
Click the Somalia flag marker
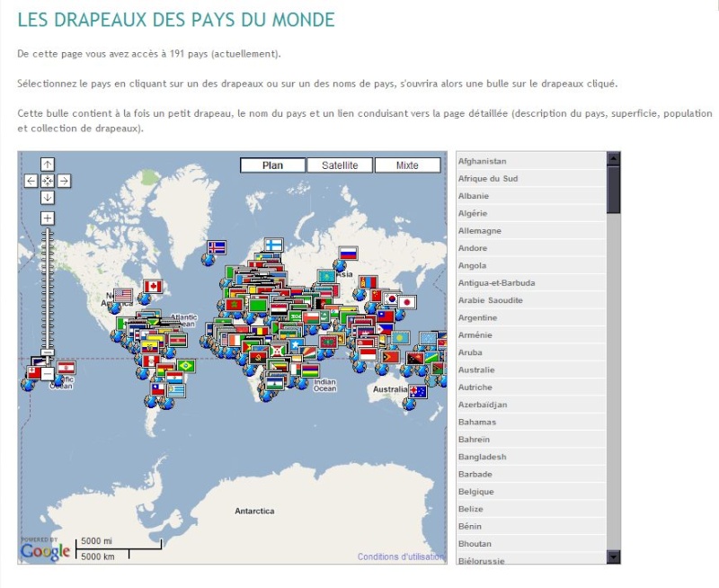[295, 344]
